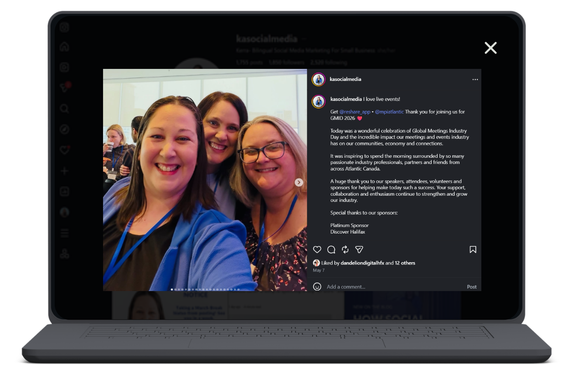Open the emoji picker in the comment box
This screenshot has width=588, height=365.
317,287
